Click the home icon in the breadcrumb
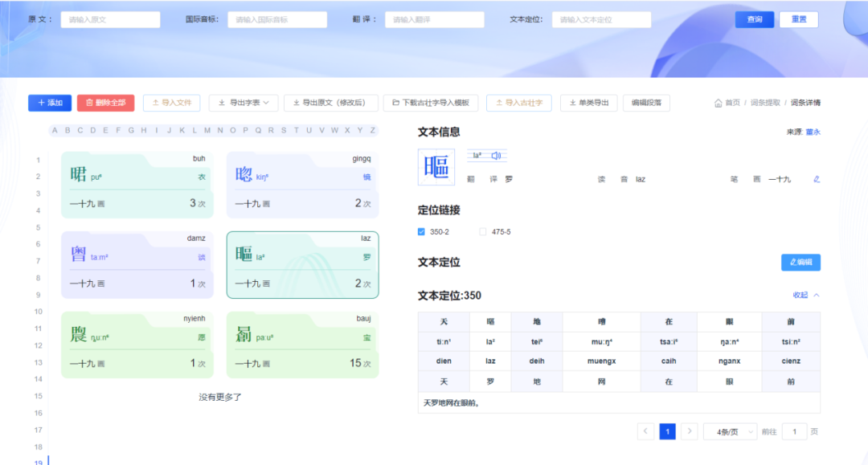The width and height of the screenshot is (868, 465). tap(719, 103)
